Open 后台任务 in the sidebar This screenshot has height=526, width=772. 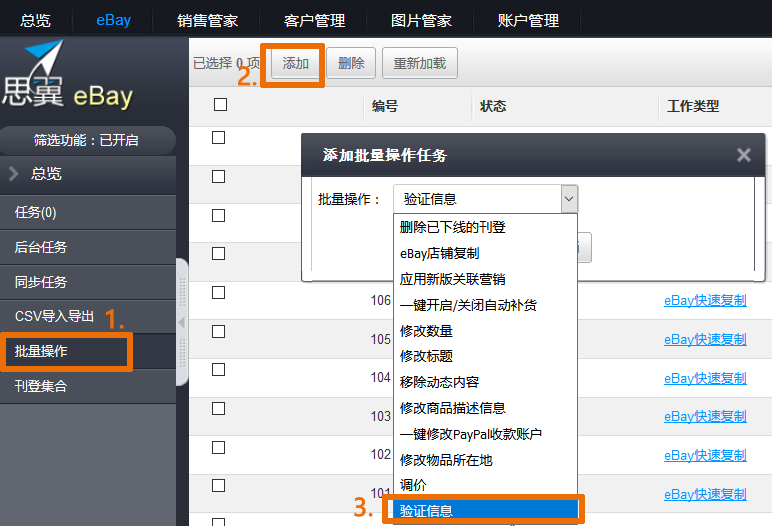pos(88,247)
